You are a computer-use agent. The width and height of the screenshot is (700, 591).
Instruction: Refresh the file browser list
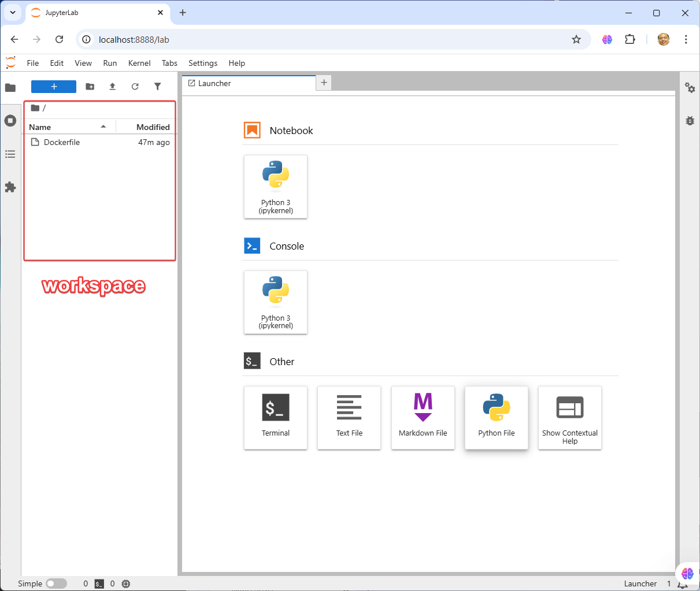[x=135, y=87]
